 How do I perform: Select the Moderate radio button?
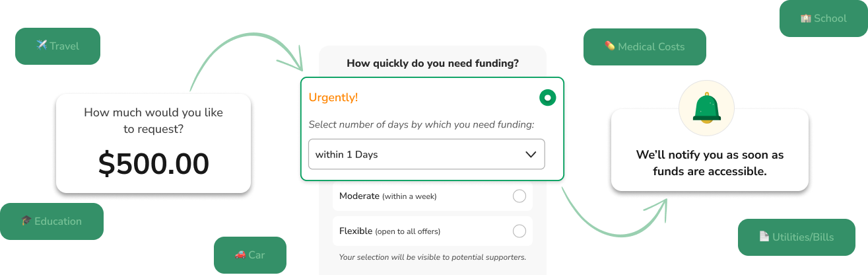[519, 196]
